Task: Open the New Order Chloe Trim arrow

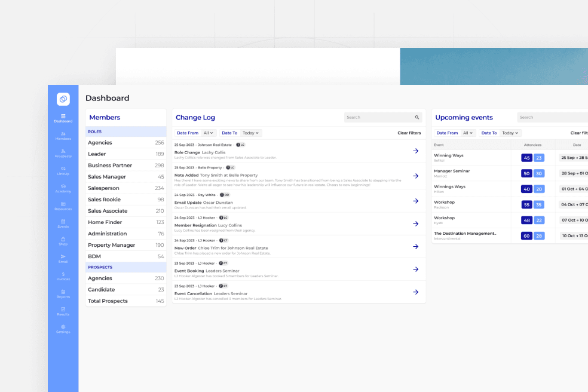Action: coord(415,246)
